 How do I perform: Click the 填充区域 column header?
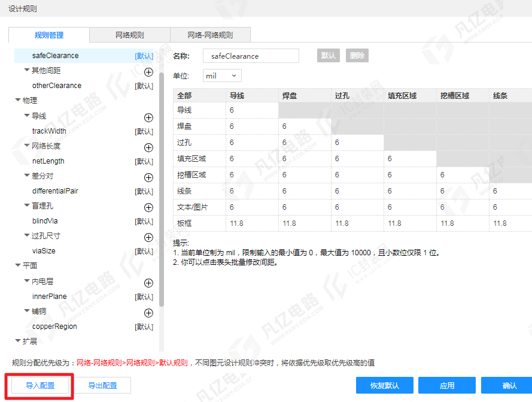[x=410, y=95]
